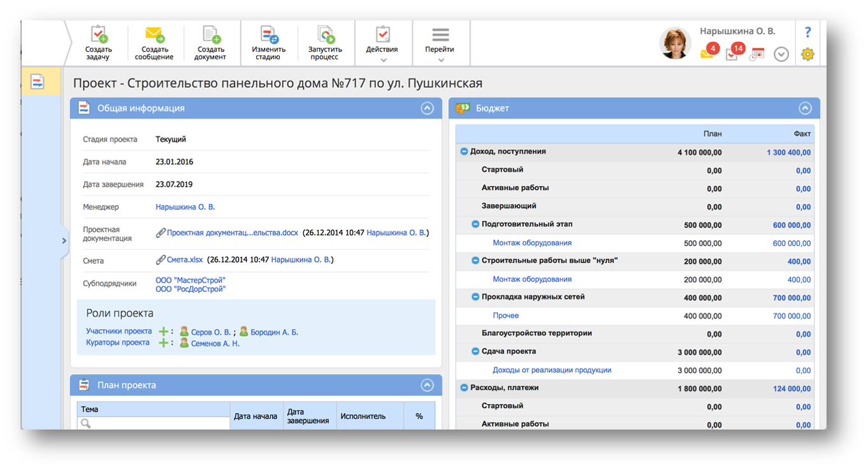Viewport: 868px width, 471px height.
Task: Open the Перейти hamburger menu
Action: pos(440,43)
